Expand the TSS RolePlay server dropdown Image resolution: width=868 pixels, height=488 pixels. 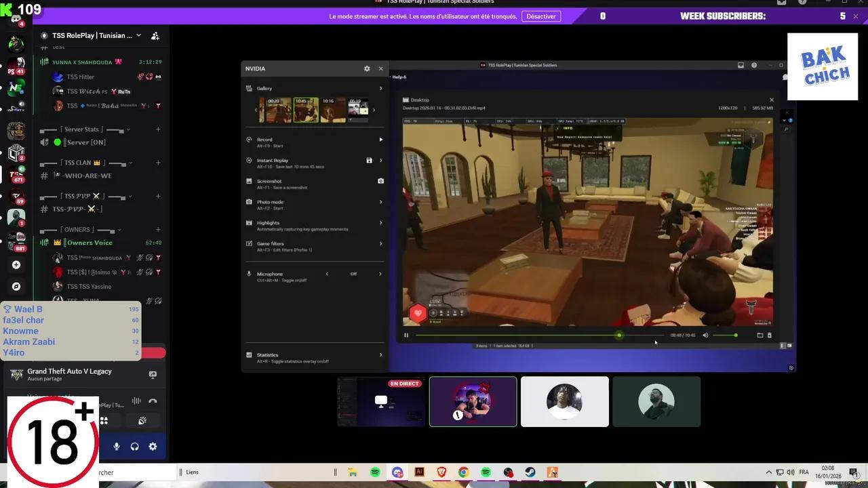(138, 35)
